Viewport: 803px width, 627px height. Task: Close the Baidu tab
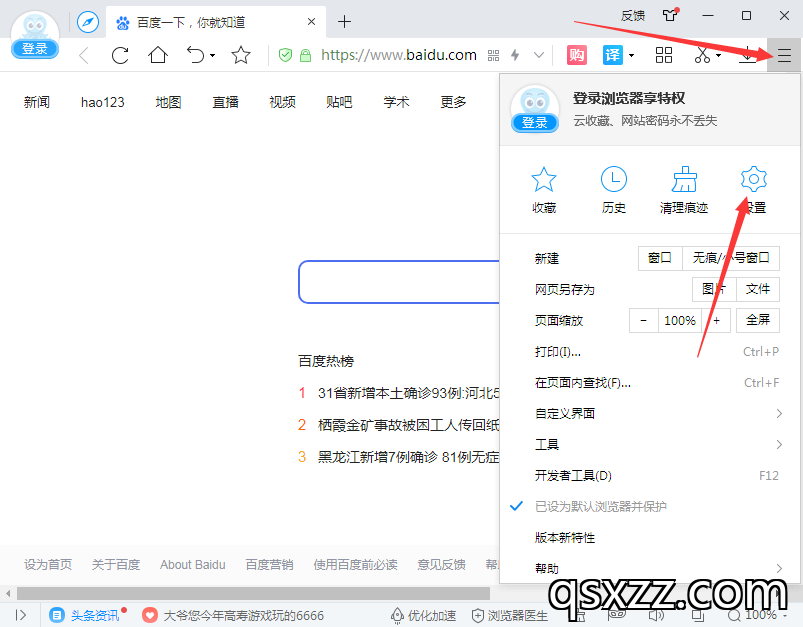[311, 22]
